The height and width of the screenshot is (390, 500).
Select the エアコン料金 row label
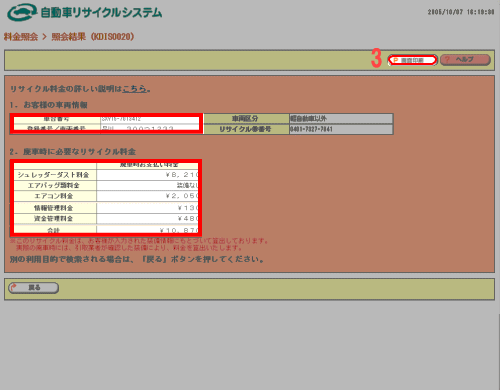click(x=54, y=196)
